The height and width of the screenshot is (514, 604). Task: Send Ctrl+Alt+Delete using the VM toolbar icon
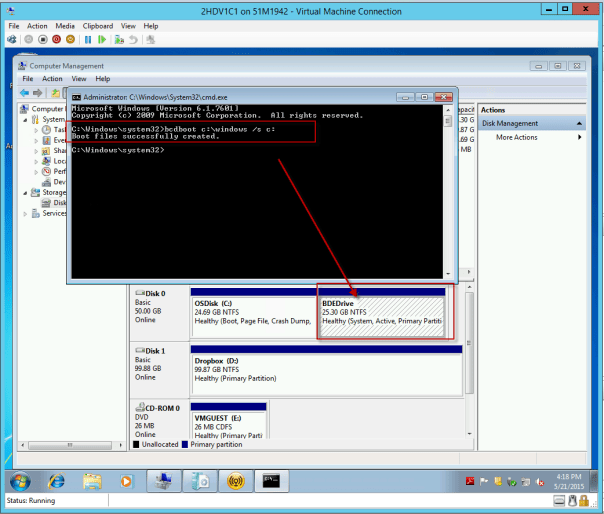pos(12,39)
